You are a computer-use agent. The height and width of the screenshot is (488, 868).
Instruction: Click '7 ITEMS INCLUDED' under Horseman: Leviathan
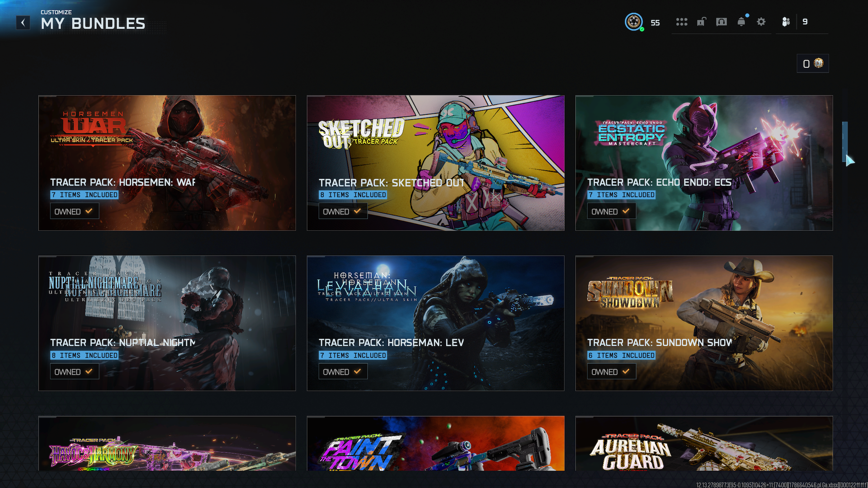click(353, 356)
